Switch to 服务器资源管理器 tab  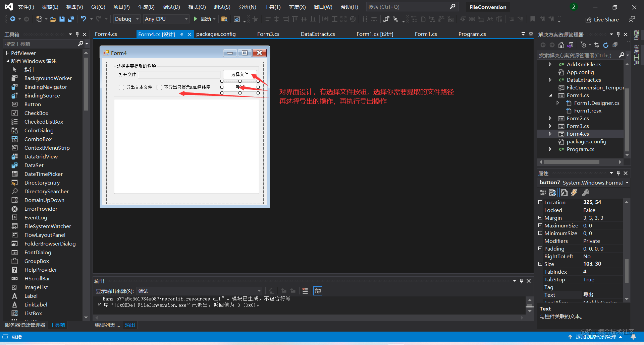[x=25, y=325]
